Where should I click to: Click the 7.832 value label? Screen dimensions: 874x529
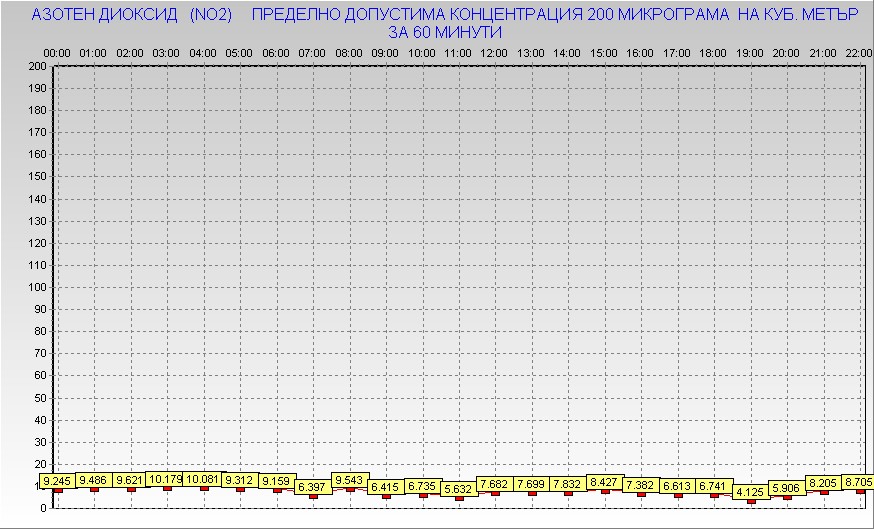568,484
